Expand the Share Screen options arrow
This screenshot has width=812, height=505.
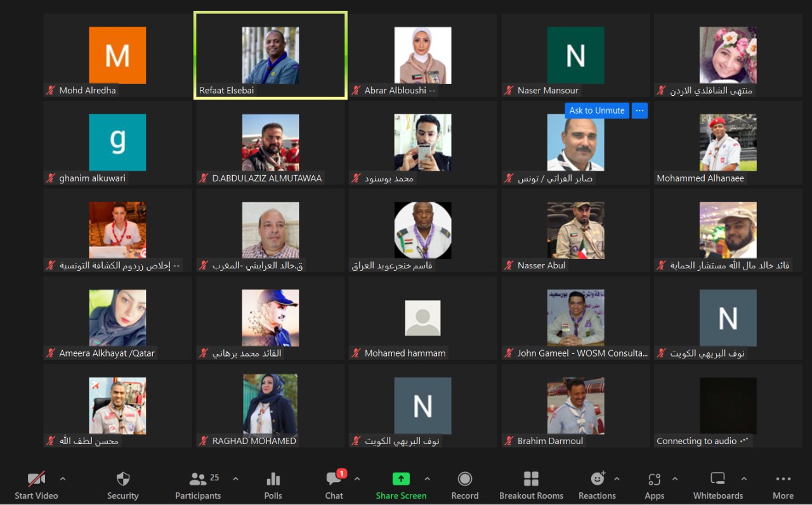point(427,479)
